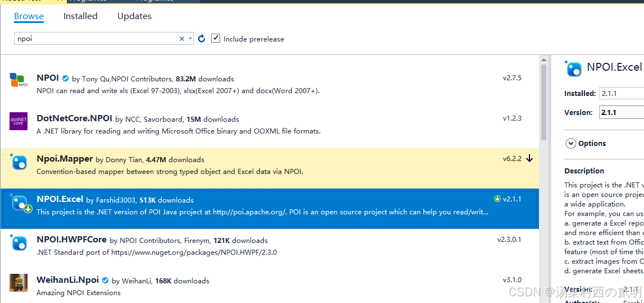
Task: Click the NPOI.Excel icon in details pane
Action: click(x=573, y=68)
